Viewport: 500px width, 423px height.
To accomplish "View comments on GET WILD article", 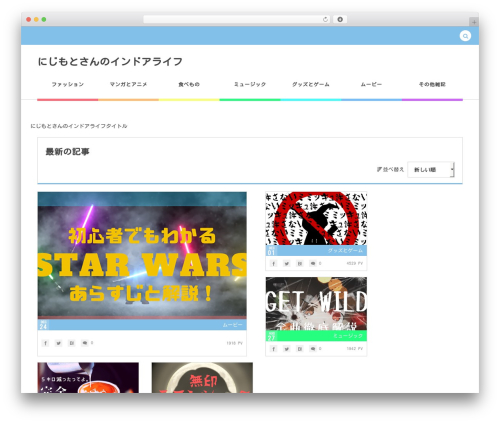I will 313,349.
